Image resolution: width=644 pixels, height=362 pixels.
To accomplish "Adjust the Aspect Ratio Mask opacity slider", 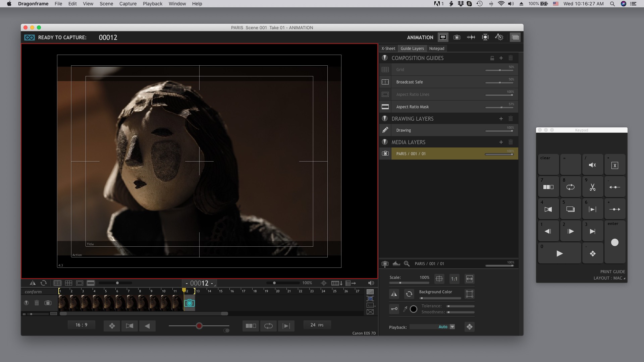I will point(499,107).
